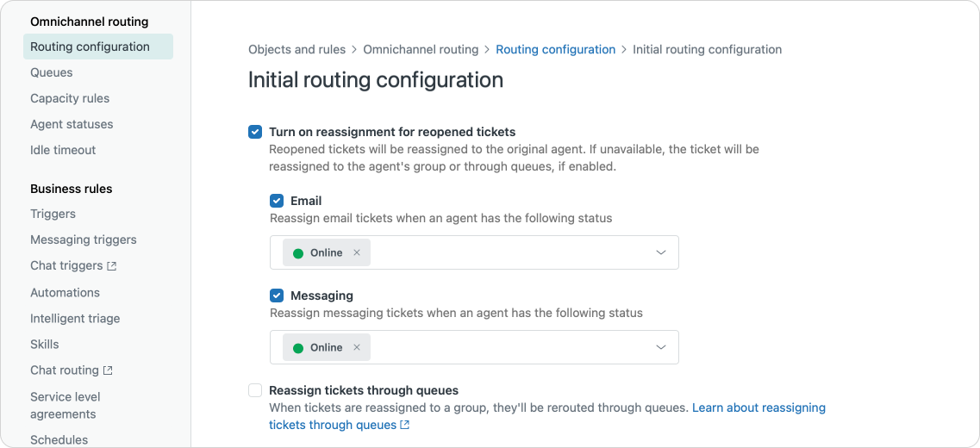The width and height of the screenshot is (980, 448).
Task: Uncheck the Messaging reassignment checkbox
Action: pos(277,296)
